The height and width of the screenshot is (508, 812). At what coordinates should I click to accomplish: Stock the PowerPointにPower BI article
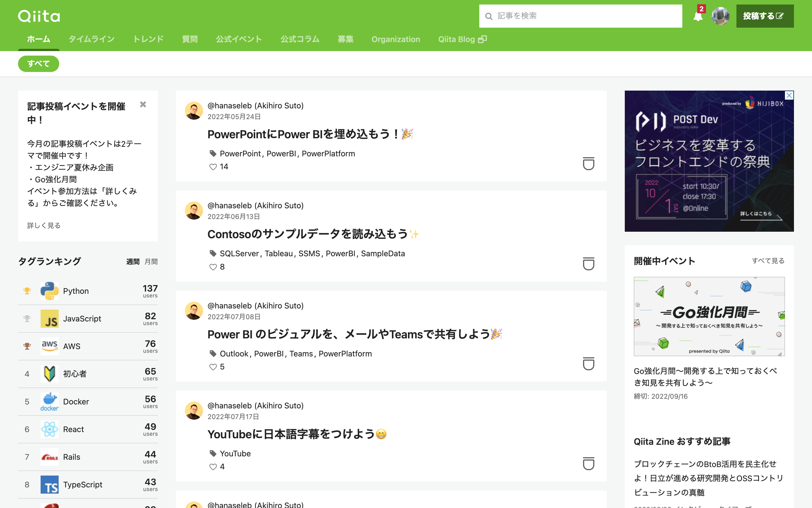point(588,164)
